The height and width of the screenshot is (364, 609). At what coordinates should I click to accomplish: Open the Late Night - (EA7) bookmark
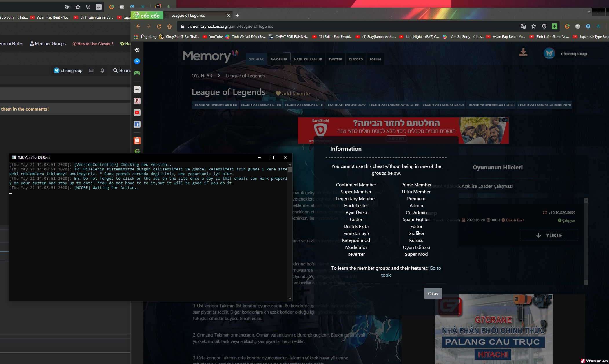pos(419,37)
